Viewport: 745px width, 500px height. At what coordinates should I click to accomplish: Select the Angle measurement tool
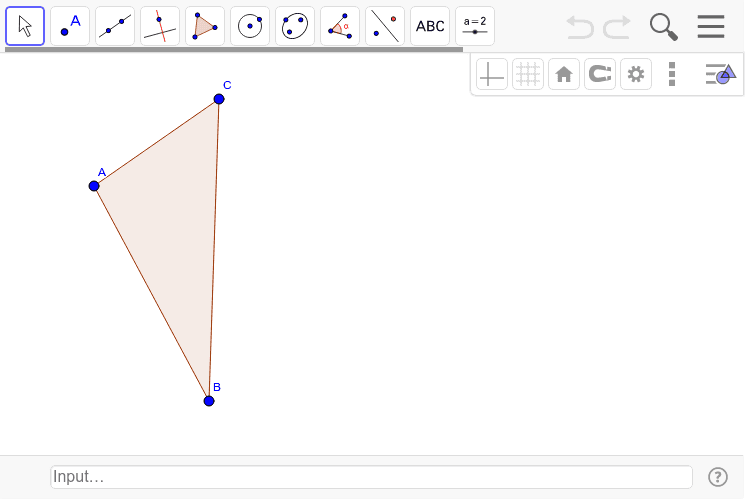pyautogui.click(x=340, y=26)
